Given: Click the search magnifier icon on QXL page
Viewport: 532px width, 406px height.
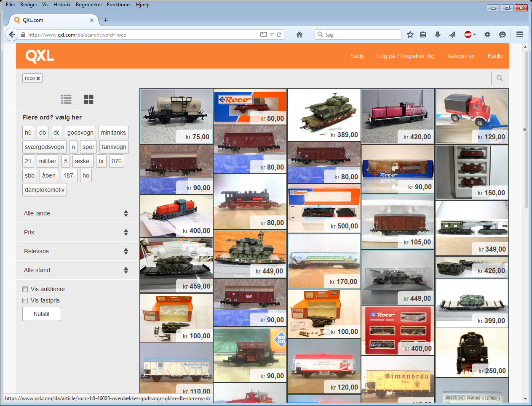Looking at the screenshot, I should coord(500,78).
